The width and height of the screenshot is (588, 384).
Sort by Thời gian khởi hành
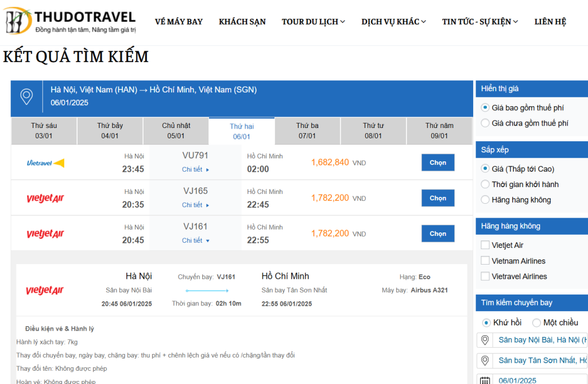(485, 184)
